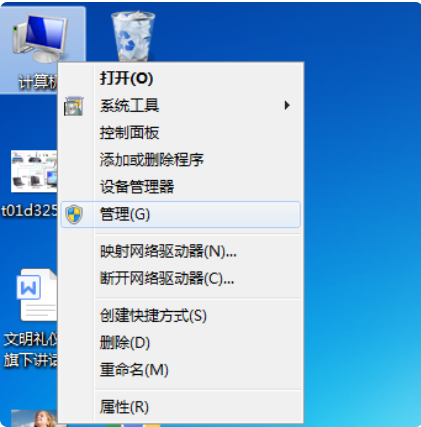Select the t01d325 network diagram image file
This screenshot has width=421, height=427.
[34, 171]
